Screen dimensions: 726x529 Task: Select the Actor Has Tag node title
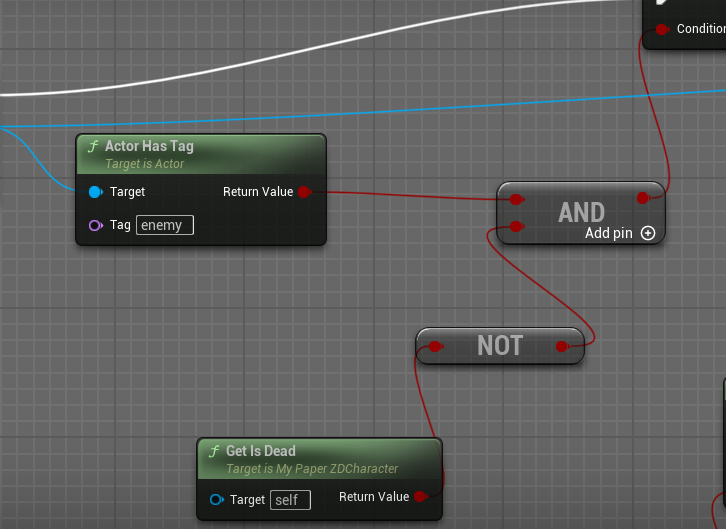click(x=149, y=146)
